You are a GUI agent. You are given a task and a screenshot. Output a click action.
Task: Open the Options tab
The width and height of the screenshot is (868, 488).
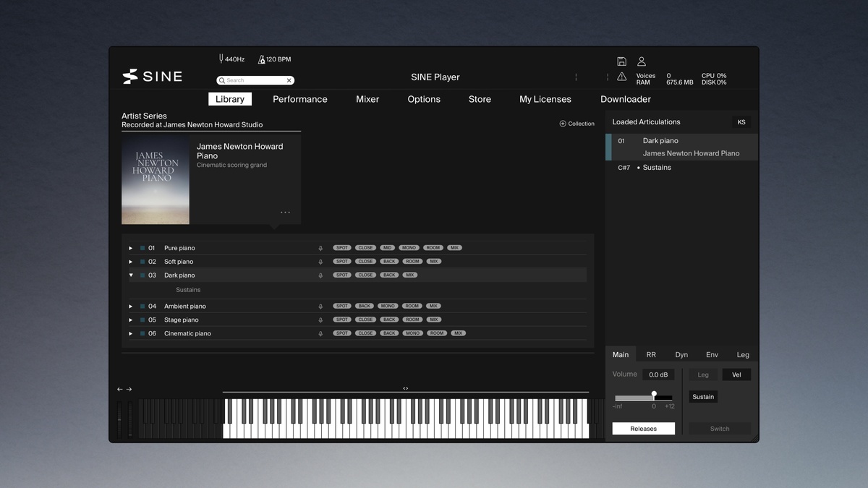point(424,99)
